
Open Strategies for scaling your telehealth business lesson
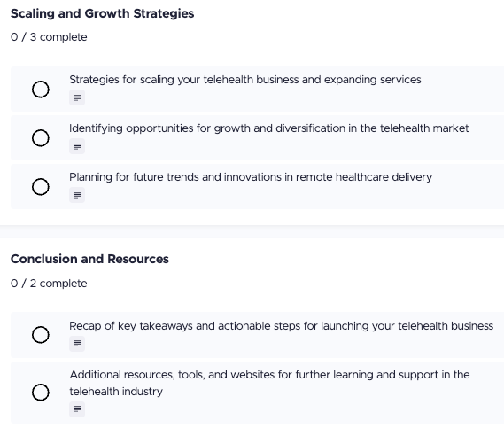tap(245, 80)
